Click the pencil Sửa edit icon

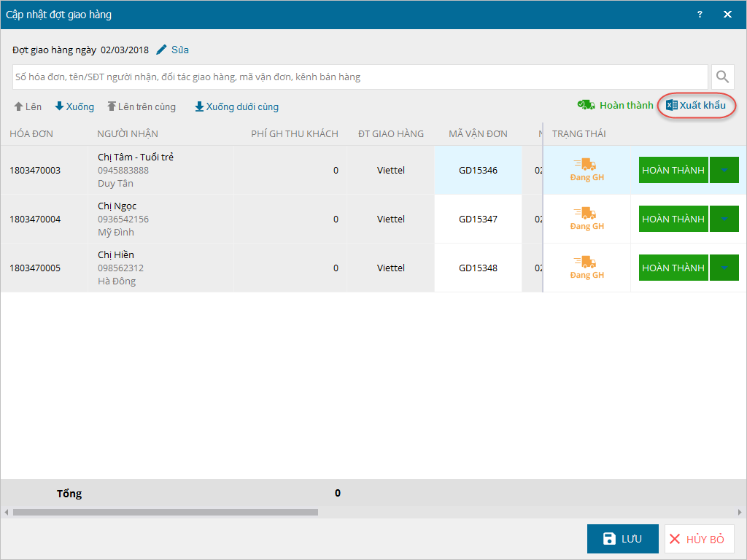tap(162, 50)
